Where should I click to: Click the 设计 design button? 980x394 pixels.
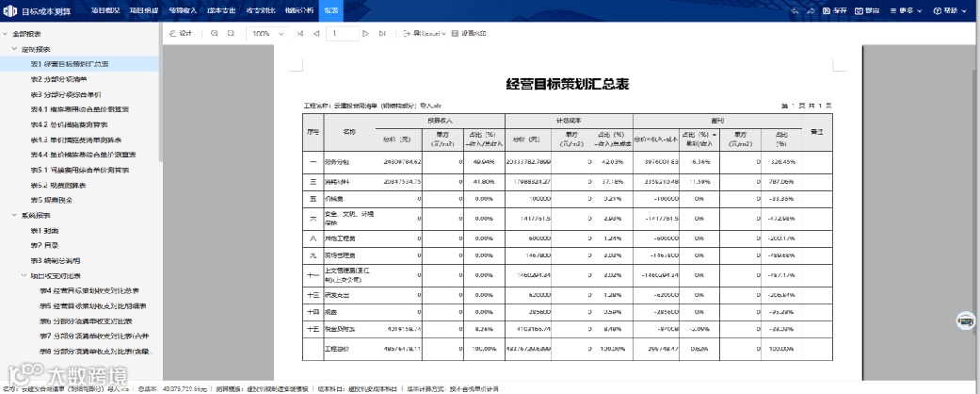coord(181,34)
